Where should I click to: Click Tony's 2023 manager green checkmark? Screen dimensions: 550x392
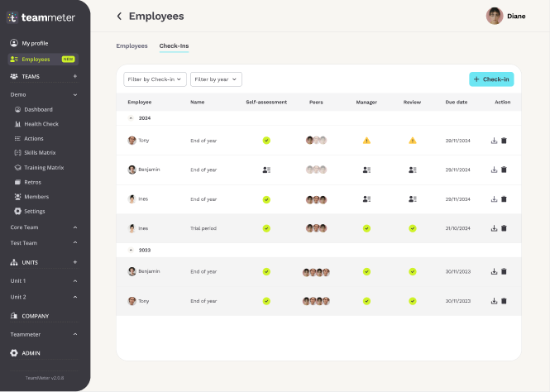pos(366,301)
